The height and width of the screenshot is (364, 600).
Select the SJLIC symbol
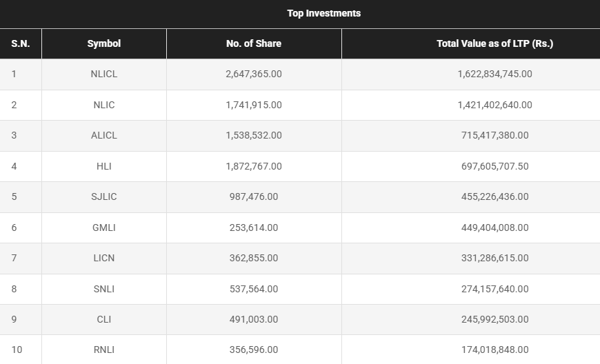[103, 197]
